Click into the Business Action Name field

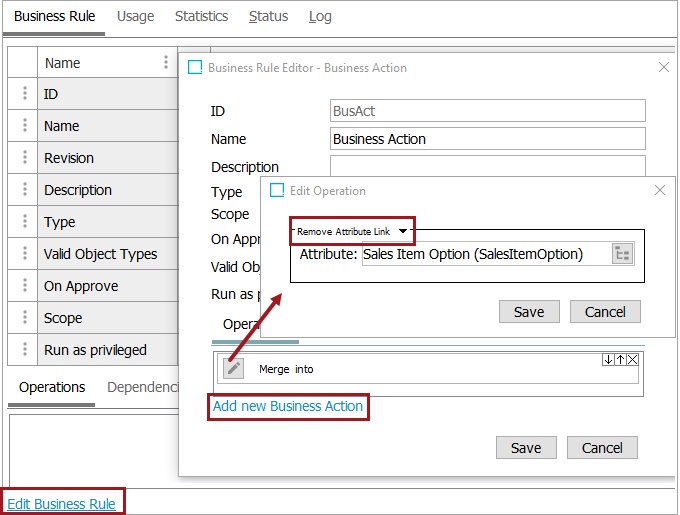click(x=487, y=139)
